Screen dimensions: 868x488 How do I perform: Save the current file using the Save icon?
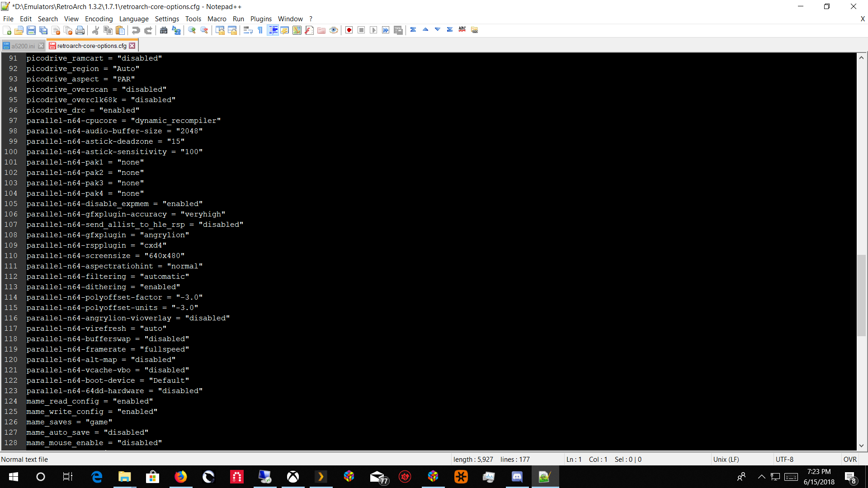pos(31,30)
